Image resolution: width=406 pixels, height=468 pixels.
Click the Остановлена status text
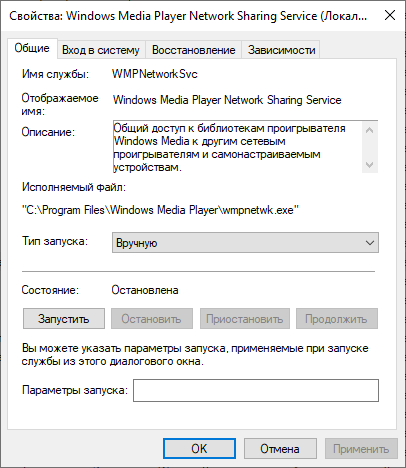pos(145,290)
